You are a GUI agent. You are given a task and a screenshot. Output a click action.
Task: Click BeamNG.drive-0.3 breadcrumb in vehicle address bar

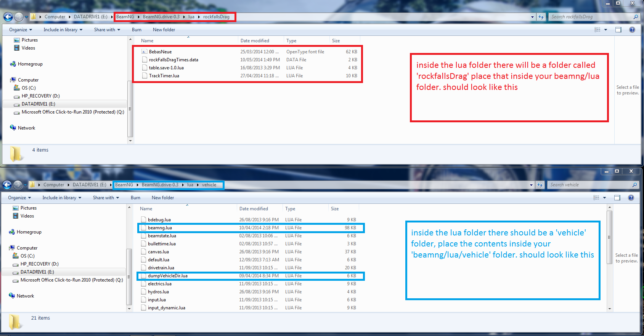click(x=160, y=185)
